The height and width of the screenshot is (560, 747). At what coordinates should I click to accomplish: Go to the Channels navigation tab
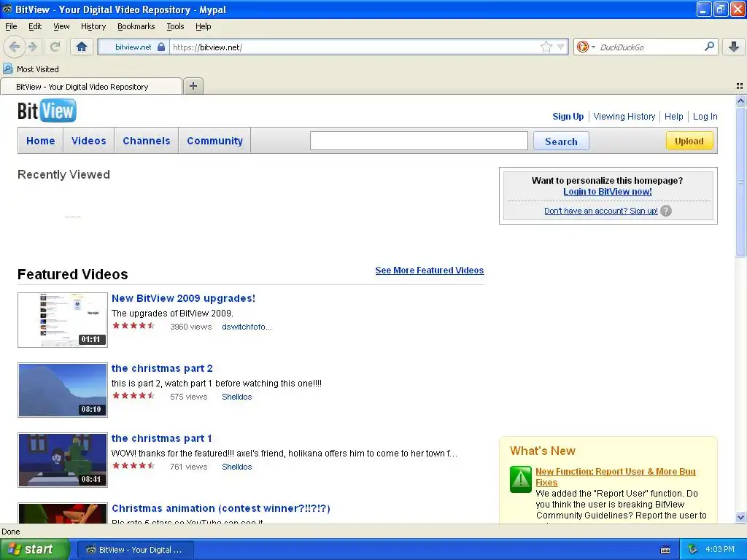pos(146,141)
